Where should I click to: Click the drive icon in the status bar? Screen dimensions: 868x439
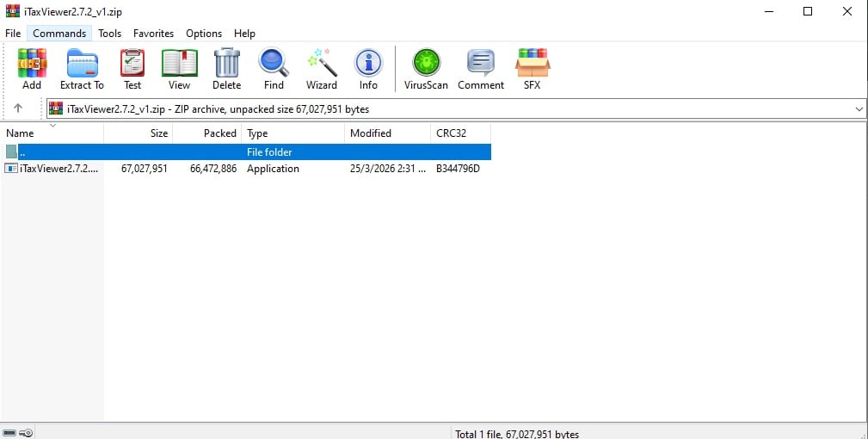pos(9,433)
